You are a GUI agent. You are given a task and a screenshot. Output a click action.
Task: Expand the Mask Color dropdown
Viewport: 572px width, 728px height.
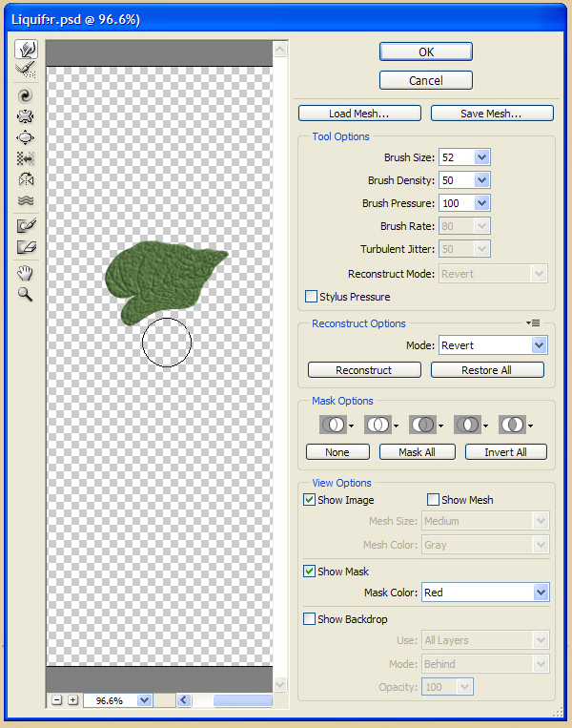tap(541, 593)
